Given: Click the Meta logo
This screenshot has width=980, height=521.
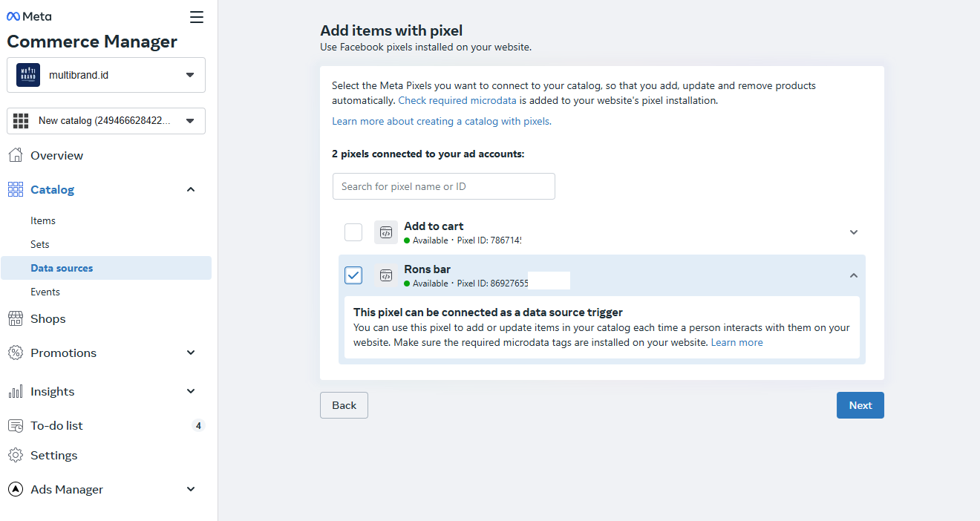Looking at the screenshot, I should [29, 16].
